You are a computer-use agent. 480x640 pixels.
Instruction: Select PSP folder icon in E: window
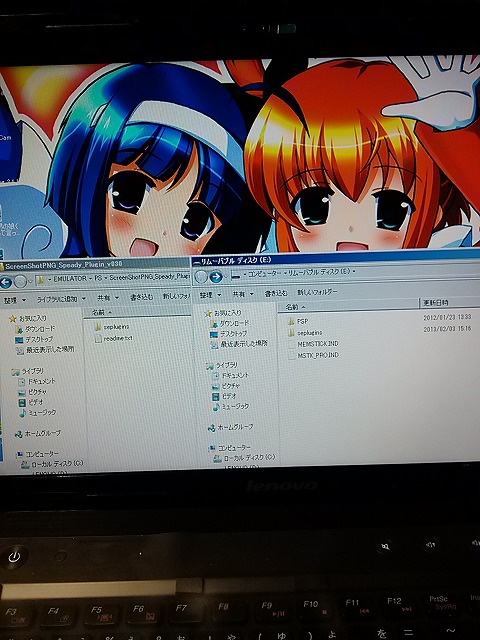(291, 321)
